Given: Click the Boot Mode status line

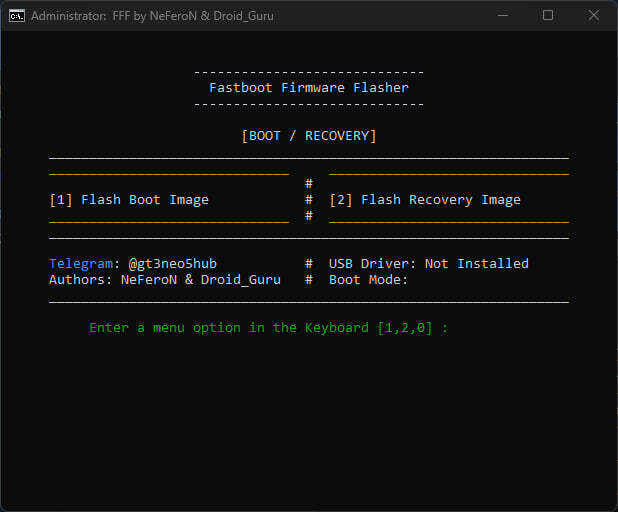Looking at the screenshot, I should pos(369,280).
